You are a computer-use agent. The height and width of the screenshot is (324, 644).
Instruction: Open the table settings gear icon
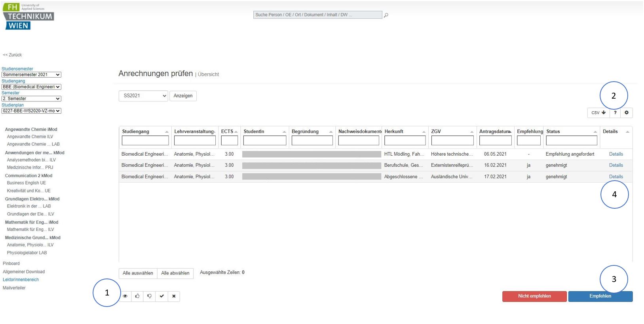[x=627, y=113]
